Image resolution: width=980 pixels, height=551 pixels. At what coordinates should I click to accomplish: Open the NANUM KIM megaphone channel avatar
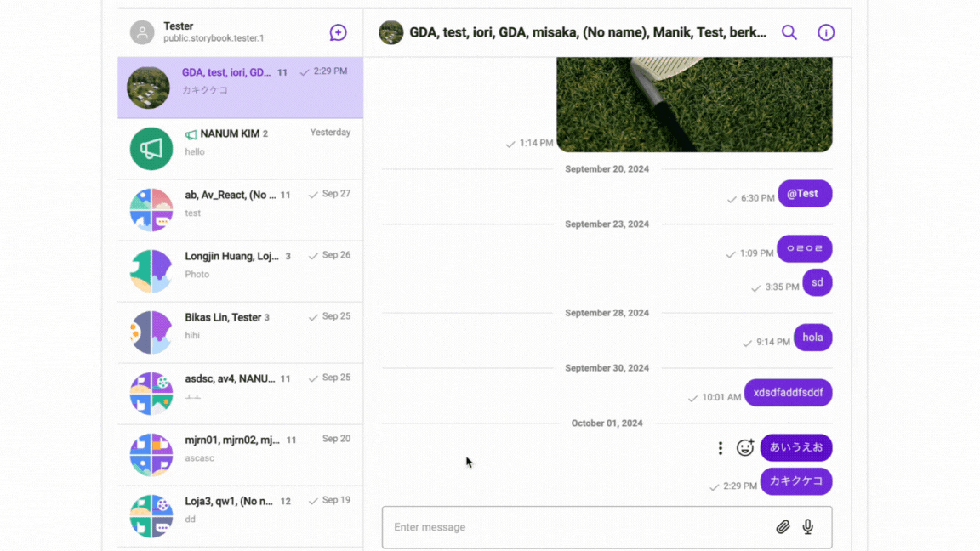click(151, 149)
